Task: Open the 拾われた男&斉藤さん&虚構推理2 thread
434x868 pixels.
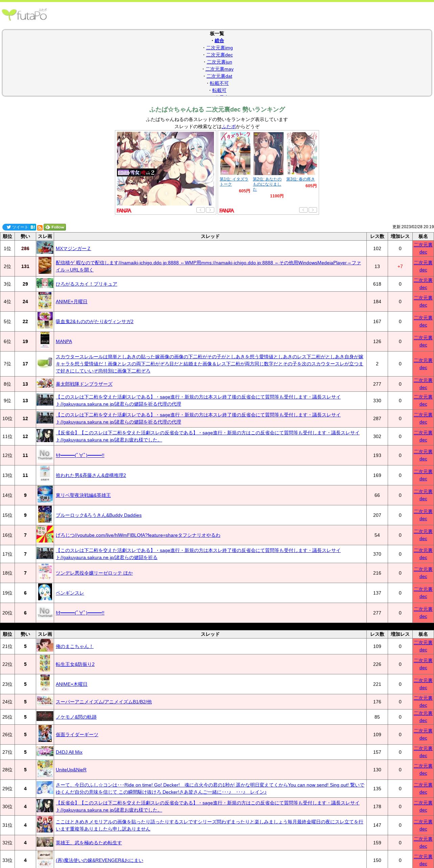Action: 91,475
